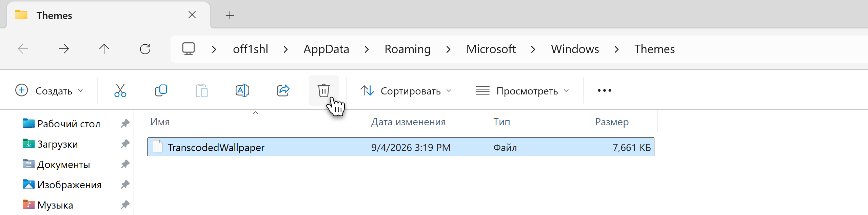Screen dimensions: 868x215
Task: Go to Roaming in the address bar
Action: coord(408,49)
